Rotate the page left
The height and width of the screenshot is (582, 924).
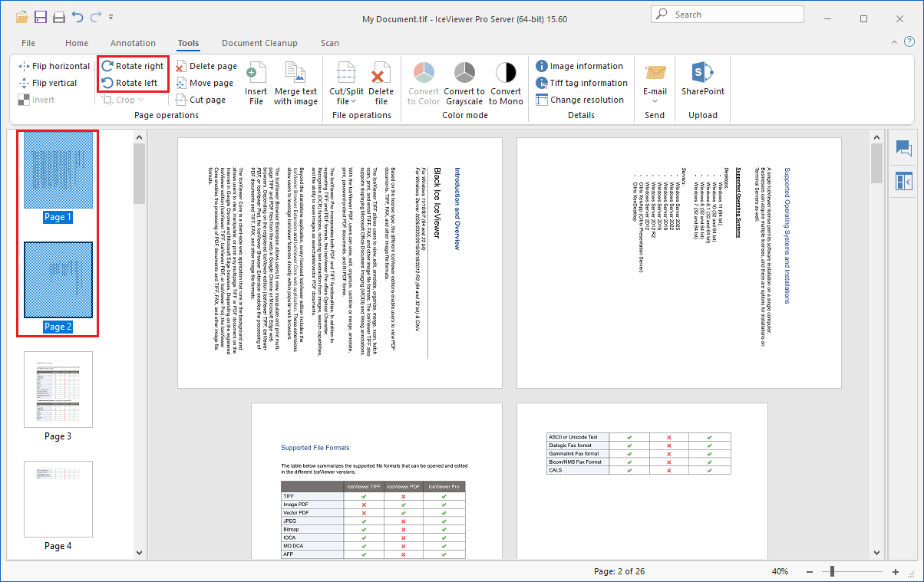point(130,83)
